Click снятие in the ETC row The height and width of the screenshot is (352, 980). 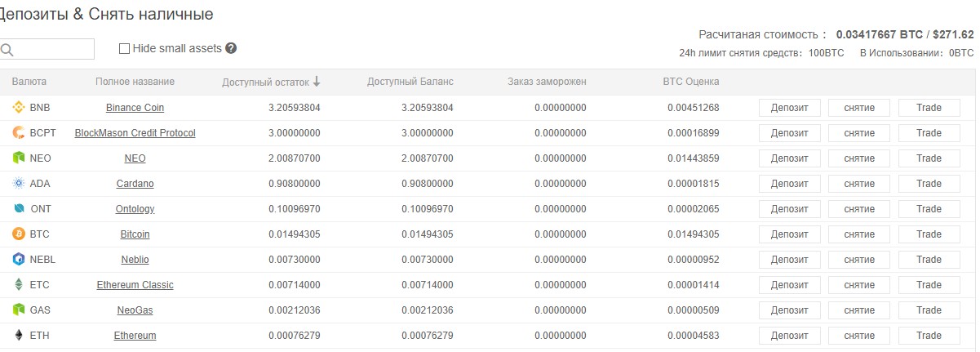pyautogui.click(x=859, y=285)
